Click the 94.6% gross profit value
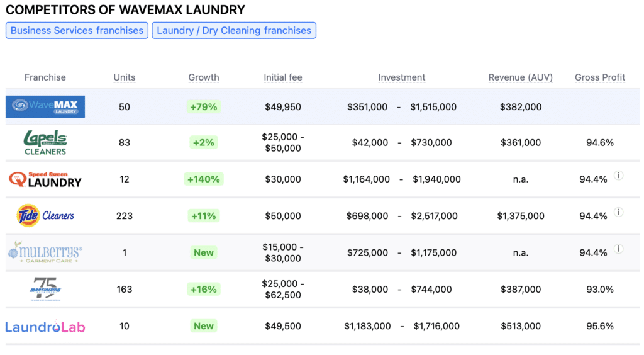Screen dimensions: 644x355 (x=599, y=143)
